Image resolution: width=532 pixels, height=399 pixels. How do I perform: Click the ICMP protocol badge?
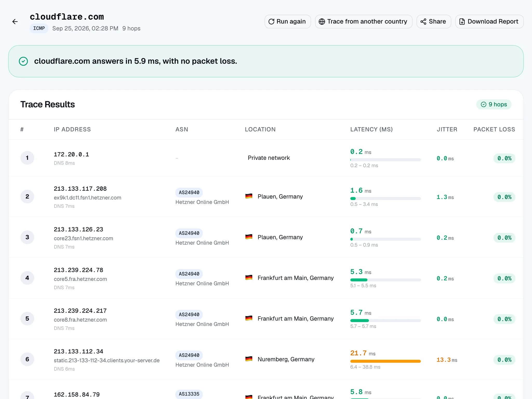(x=39, y=28)
